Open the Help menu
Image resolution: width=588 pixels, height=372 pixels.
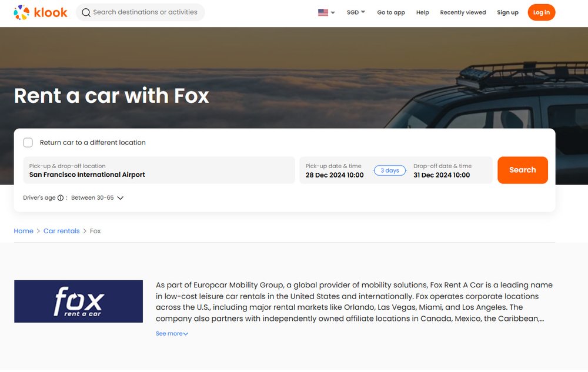pos(422,12)
